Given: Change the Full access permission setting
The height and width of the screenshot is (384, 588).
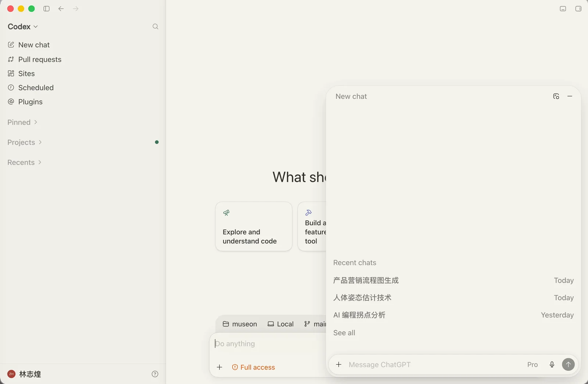Looking at the screenshot, I should [254, 367].
